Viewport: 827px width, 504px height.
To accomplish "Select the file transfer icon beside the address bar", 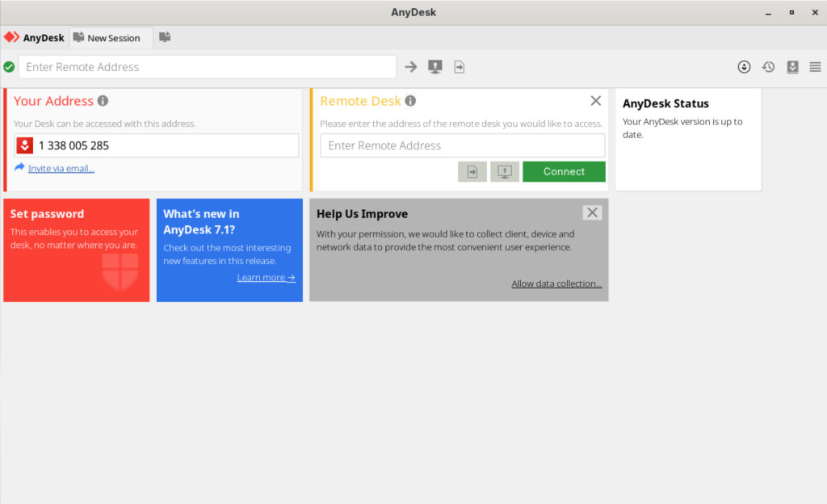I will [459, 67].
